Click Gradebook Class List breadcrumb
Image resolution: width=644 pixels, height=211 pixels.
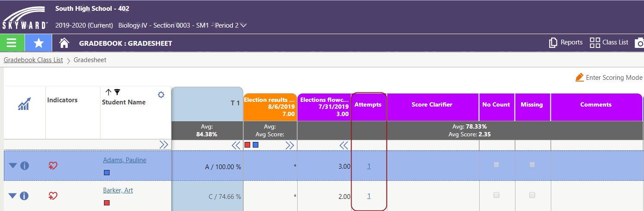33,60
